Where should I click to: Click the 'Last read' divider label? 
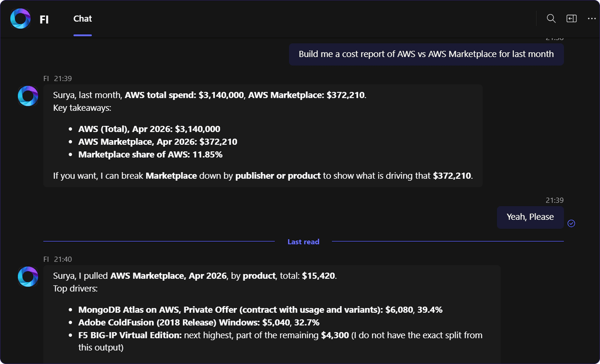tap(303, 242)
